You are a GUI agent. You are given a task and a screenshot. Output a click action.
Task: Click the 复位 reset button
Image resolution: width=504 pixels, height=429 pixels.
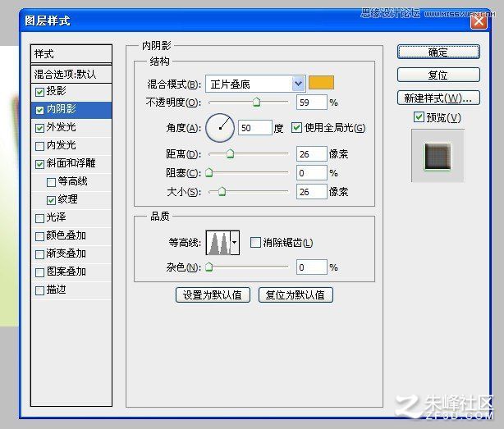pyautogui.click(x=438, y=75)
